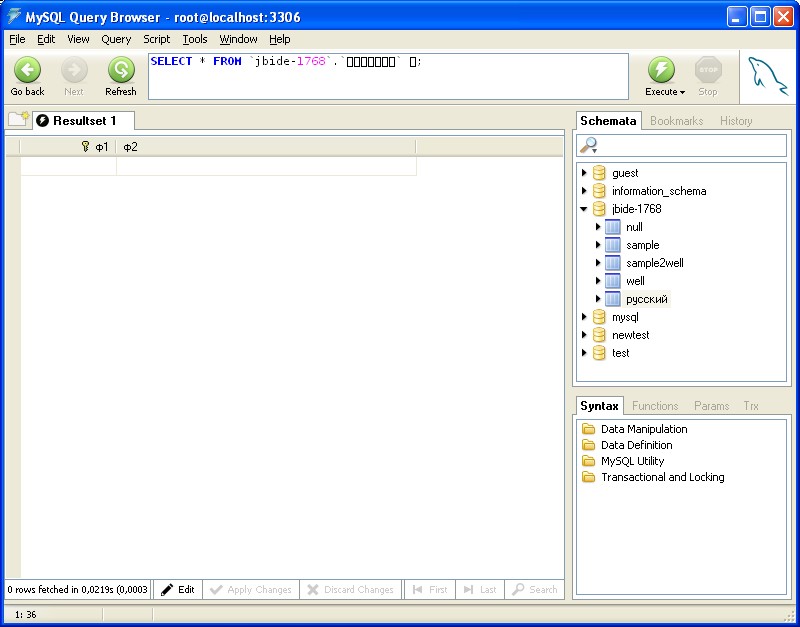
Task: Switch to the Bookmarks tab
Action: click(x=677, y=121)
